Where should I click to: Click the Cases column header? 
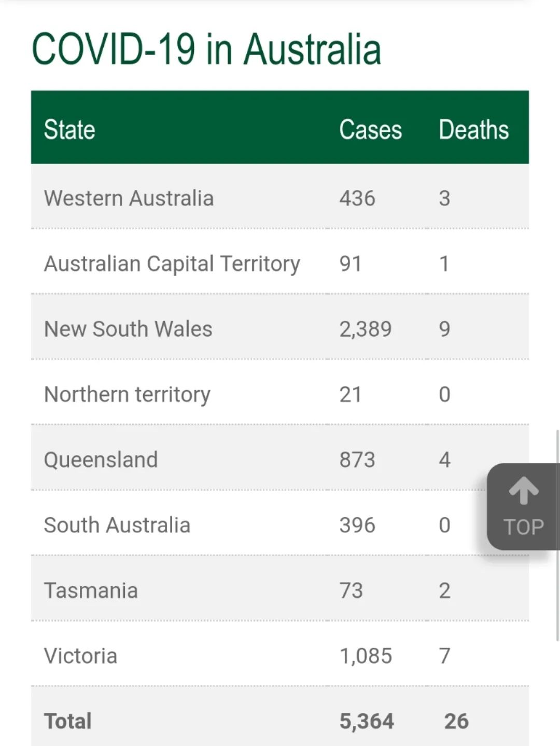371,129
